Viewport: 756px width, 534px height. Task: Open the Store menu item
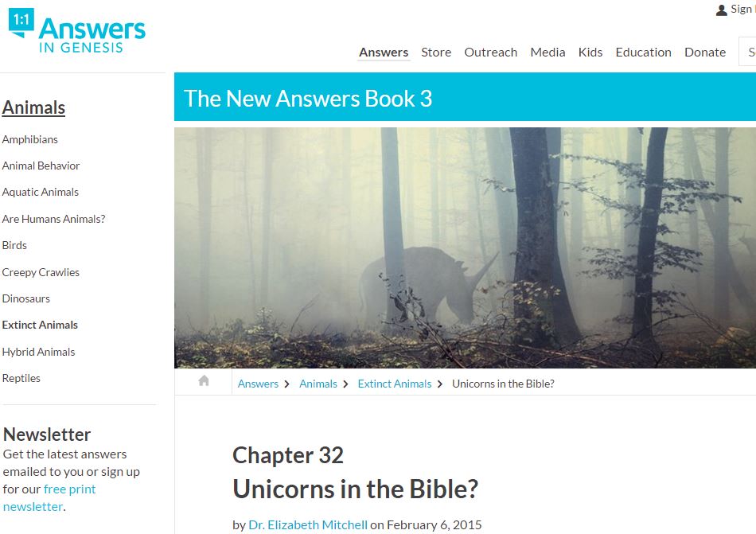point(436,52)
